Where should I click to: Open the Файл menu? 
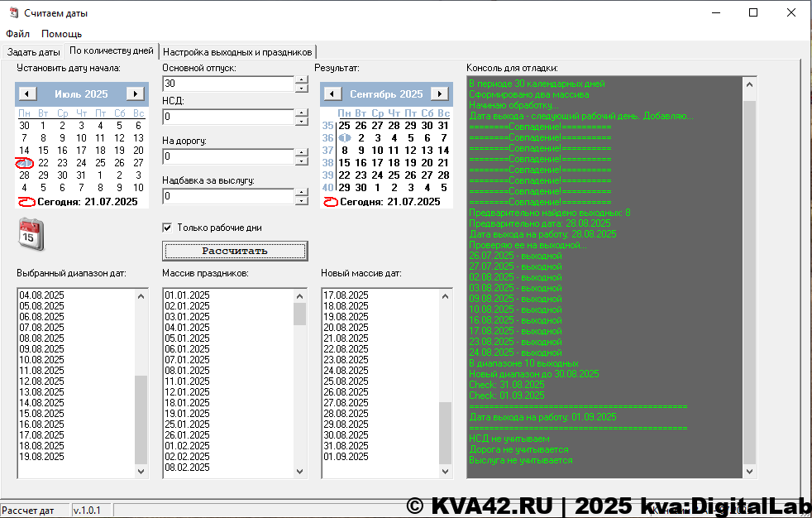(17, 34)
